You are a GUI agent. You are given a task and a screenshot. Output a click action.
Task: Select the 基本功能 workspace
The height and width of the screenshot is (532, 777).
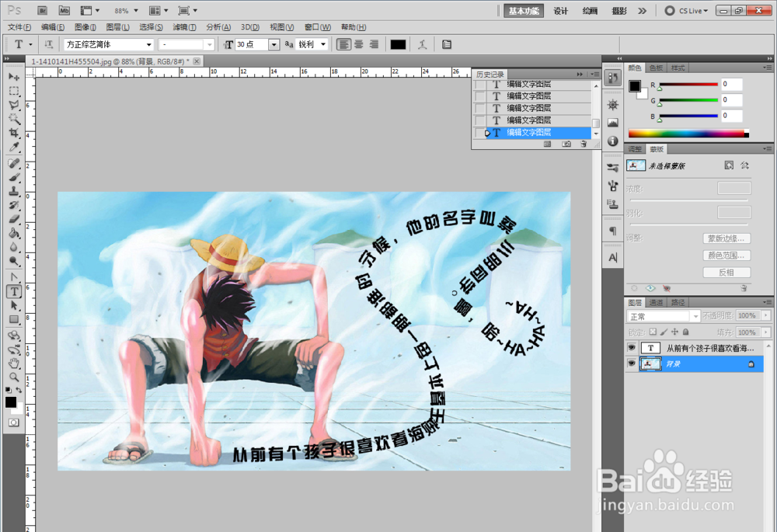point(524,10)
